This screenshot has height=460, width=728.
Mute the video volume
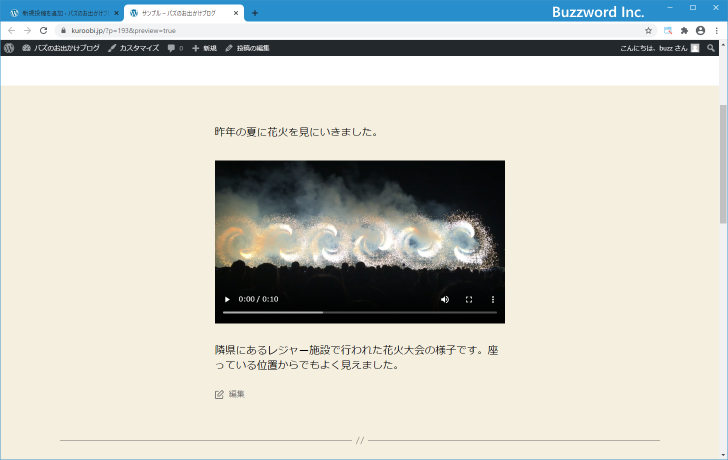445,299
